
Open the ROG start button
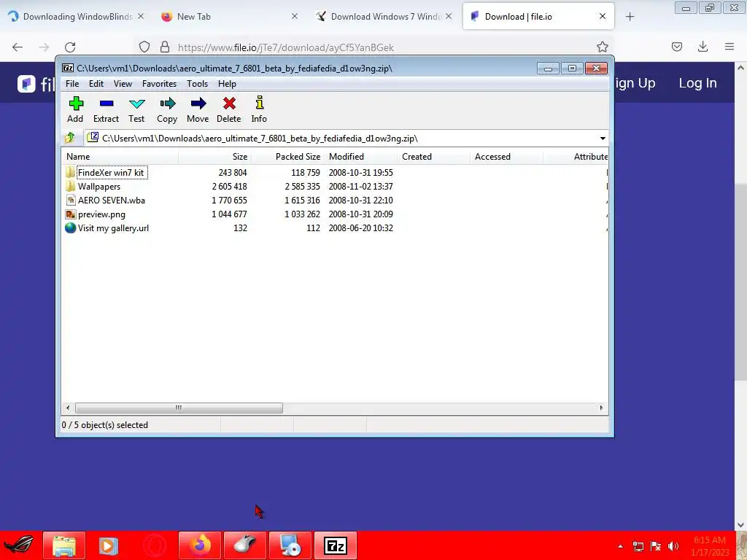[x=18, y=545]
